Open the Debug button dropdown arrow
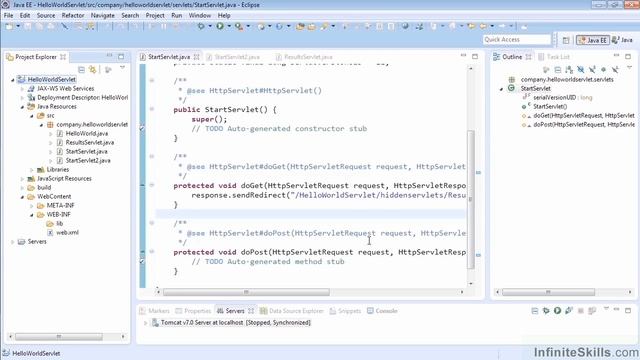Image resolution: width=640 pixels, height=360 pixels. tap(210, 27)
